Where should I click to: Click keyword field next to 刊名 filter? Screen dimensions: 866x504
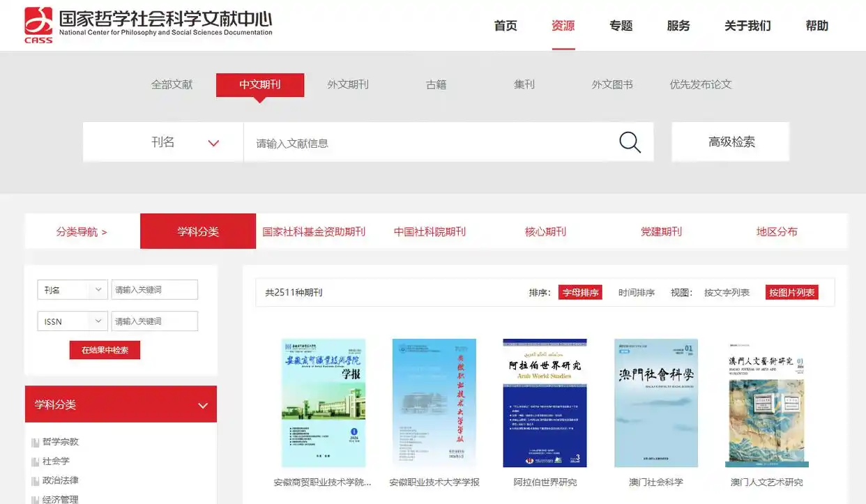point(155,290)
